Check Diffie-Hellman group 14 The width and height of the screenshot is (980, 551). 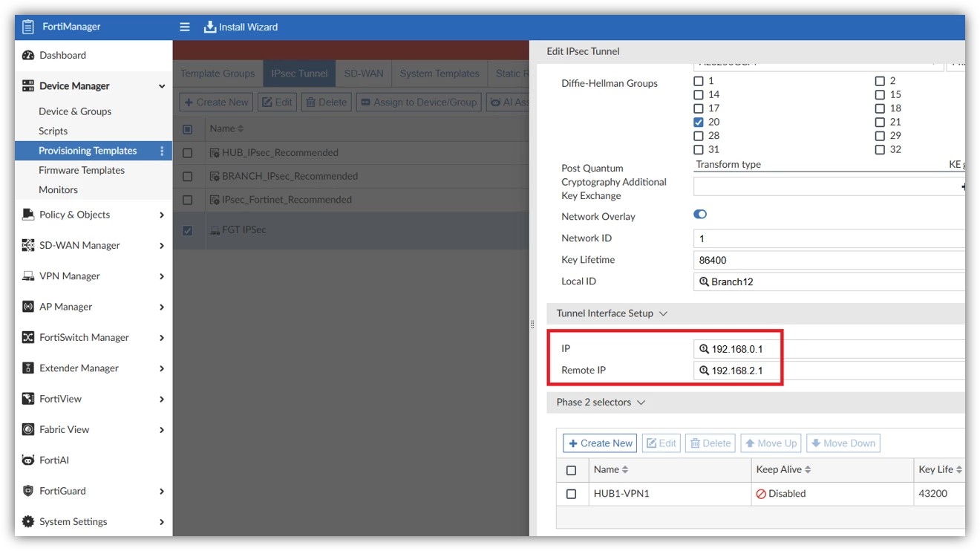tap(699, 94)
